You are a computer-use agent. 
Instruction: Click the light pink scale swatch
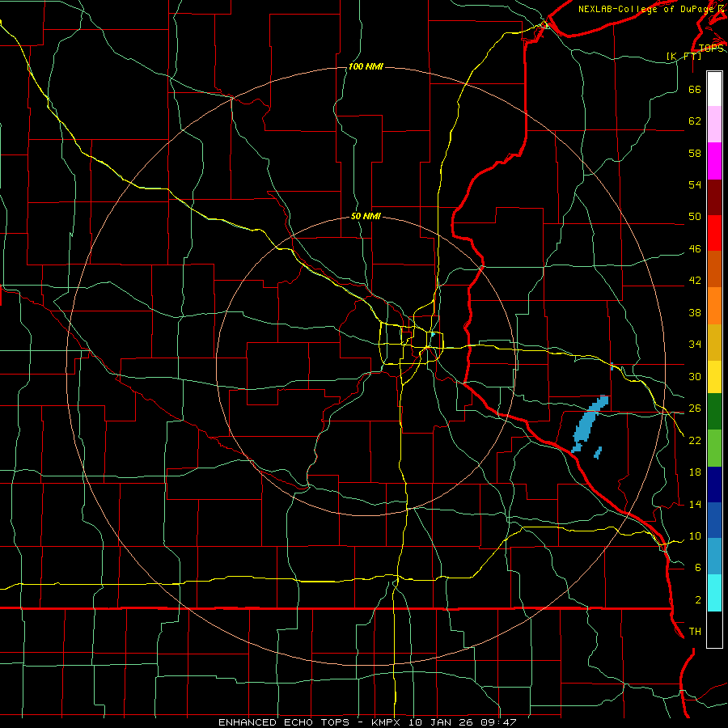click(x=714, y=124)
